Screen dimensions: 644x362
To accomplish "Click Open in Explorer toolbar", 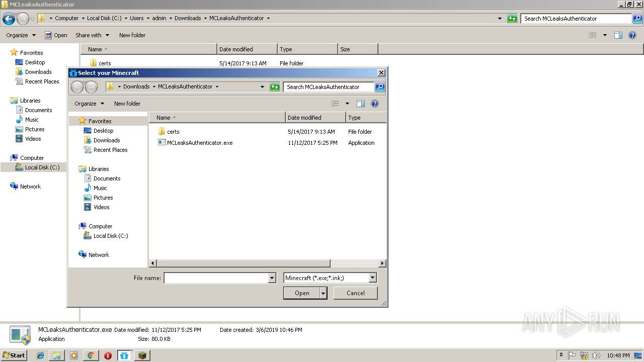I will 56,35.
